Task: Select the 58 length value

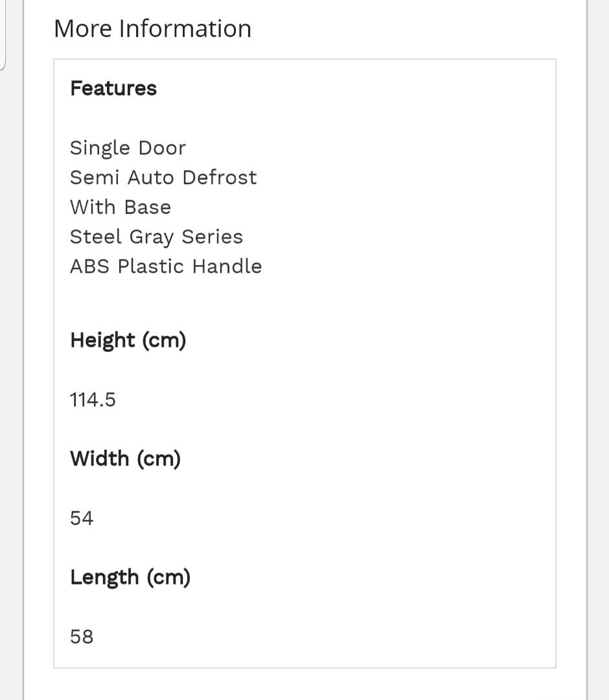Action: pyautogui.click(x=82, y=636)
